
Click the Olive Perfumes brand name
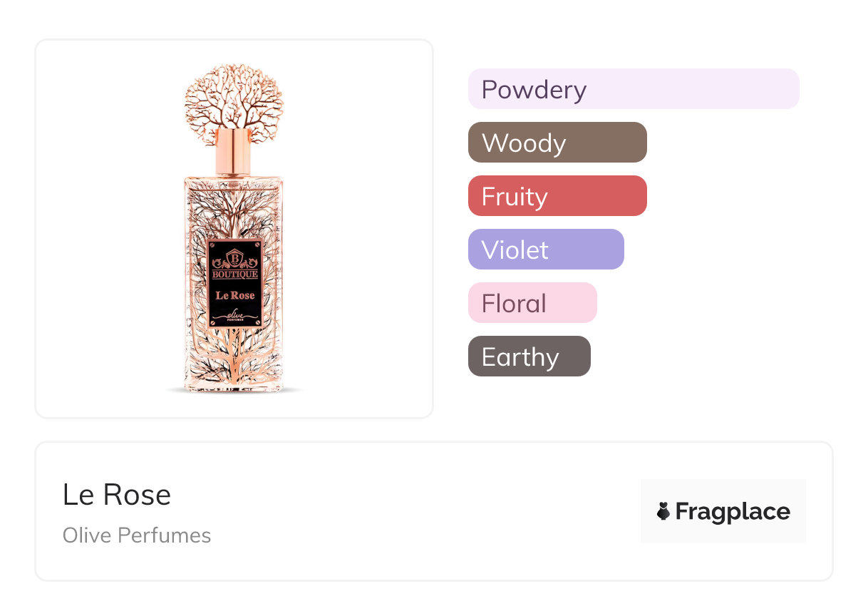coord(137,535)
